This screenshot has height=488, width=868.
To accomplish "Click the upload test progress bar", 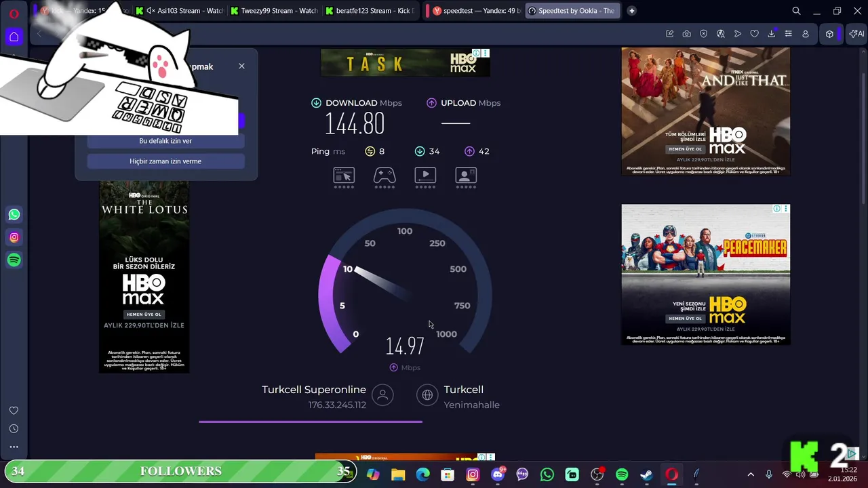I will 311,422.
